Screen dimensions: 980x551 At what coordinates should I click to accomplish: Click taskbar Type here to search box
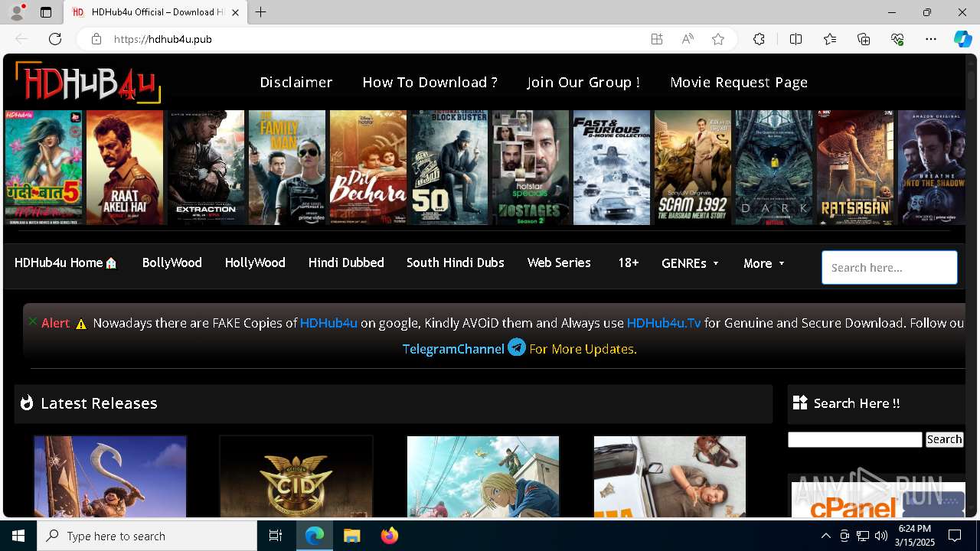point(147,536)
